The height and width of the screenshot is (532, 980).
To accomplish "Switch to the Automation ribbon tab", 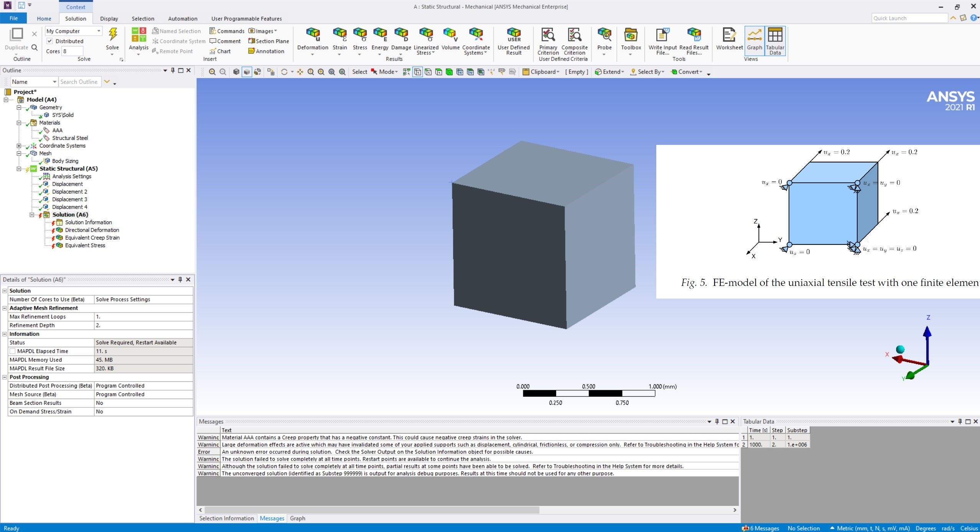I will point(183,18).
